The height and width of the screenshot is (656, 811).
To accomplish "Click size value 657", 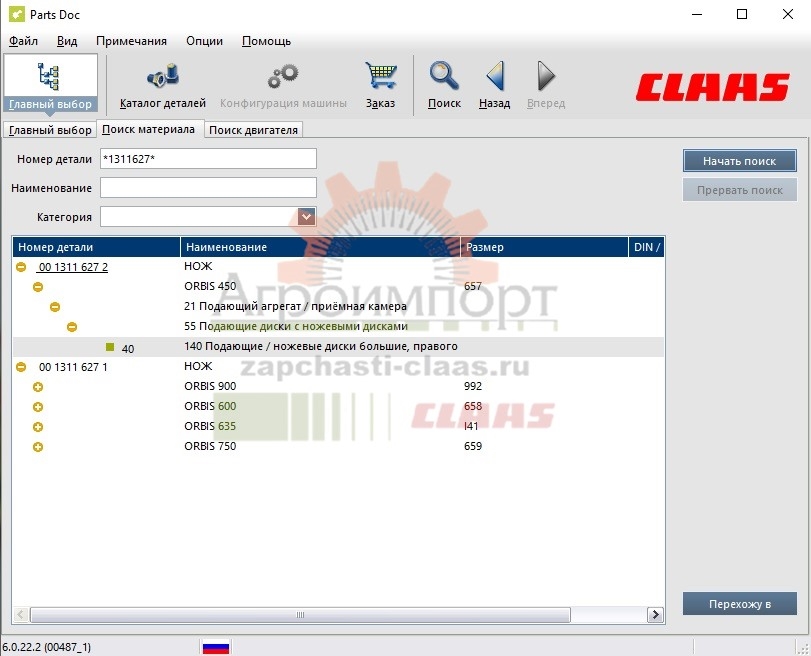I will [473, 286].
